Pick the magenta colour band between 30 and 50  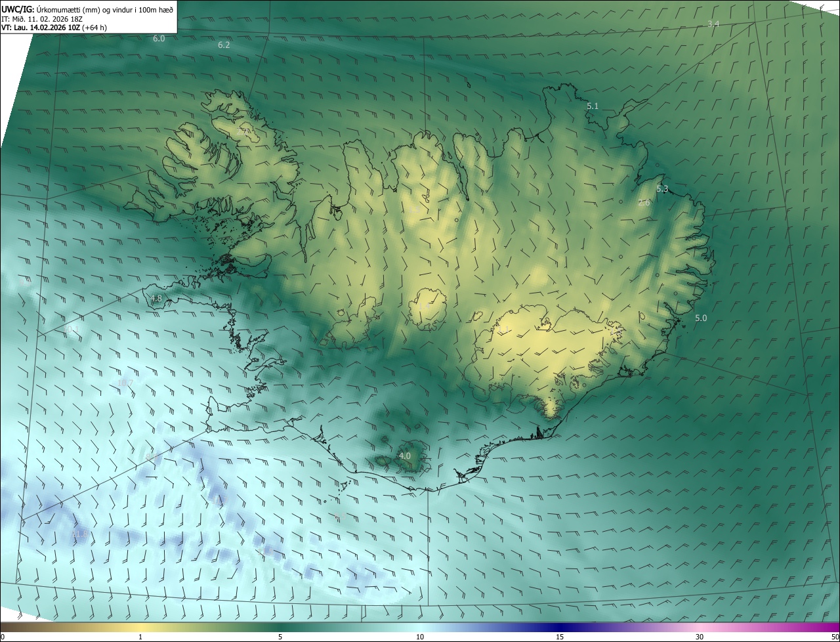pos(771,627)
